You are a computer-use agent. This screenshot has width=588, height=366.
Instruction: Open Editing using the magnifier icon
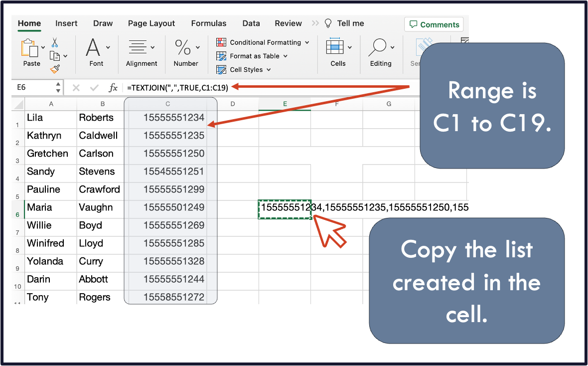(x=379, y=46)
